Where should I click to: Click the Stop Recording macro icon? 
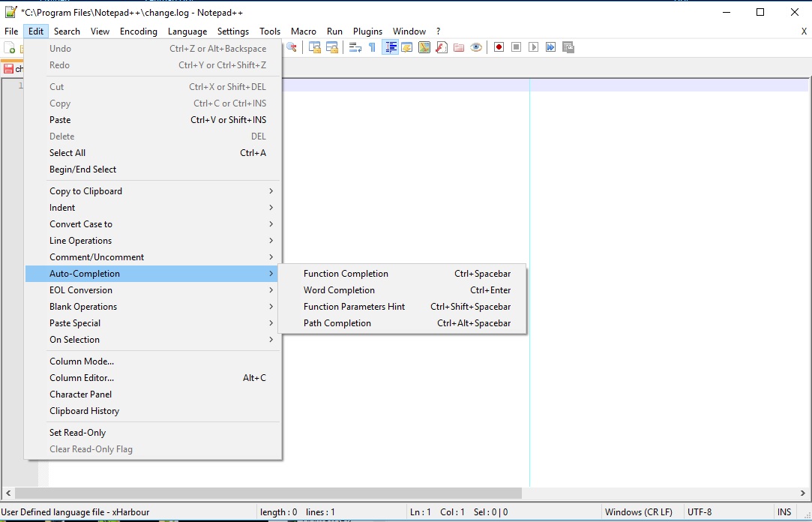click(x=517, y=47)
